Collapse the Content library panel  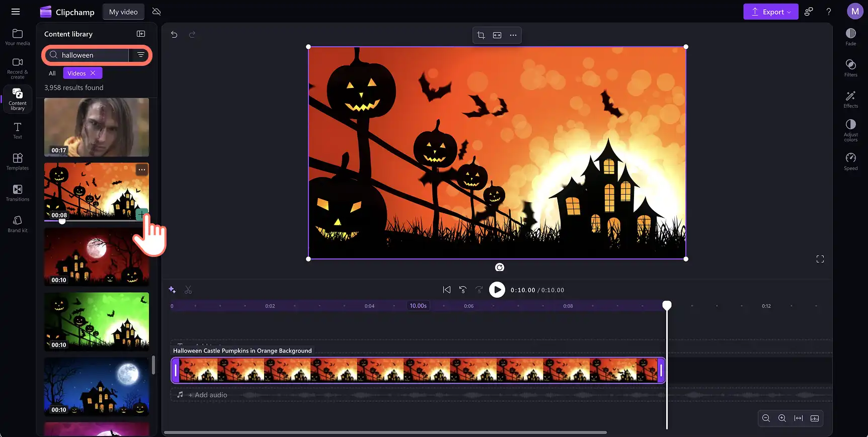tap(141, 34)
